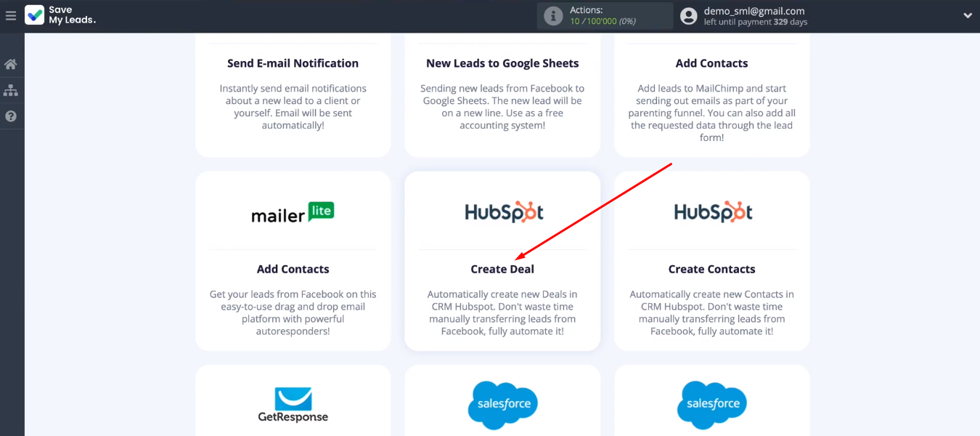Click MailerLite drag and drop description
Screen dimensions: 980x436
[293, 312]
